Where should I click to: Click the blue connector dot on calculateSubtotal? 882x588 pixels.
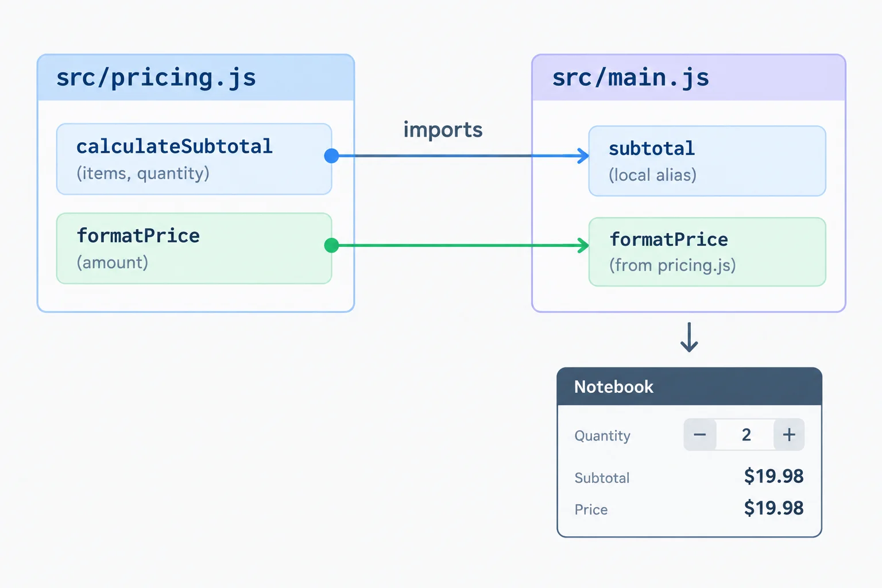click(331, 156)
